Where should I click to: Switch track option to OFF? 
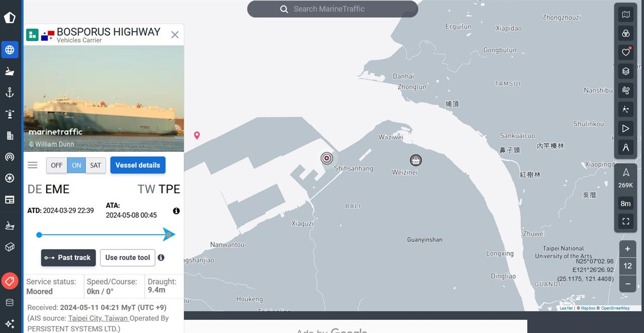57,165
